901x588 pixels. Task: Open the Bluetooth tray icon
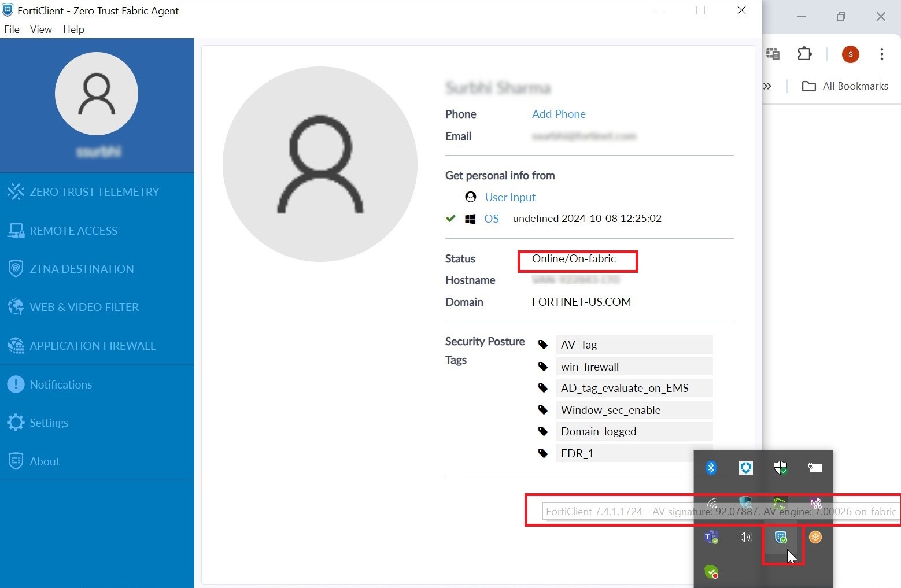711,467
